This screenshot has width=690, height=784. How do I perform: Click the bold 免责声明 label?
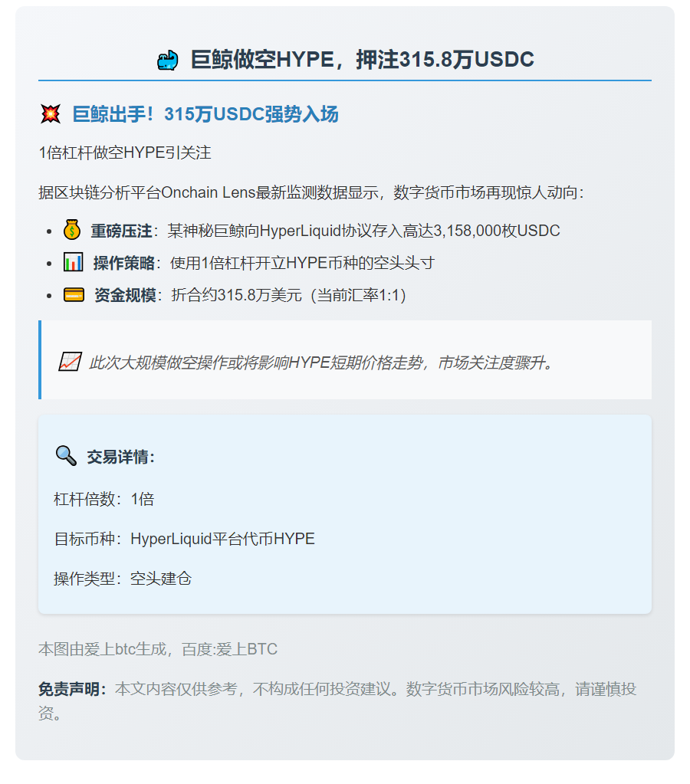point(73,689)
